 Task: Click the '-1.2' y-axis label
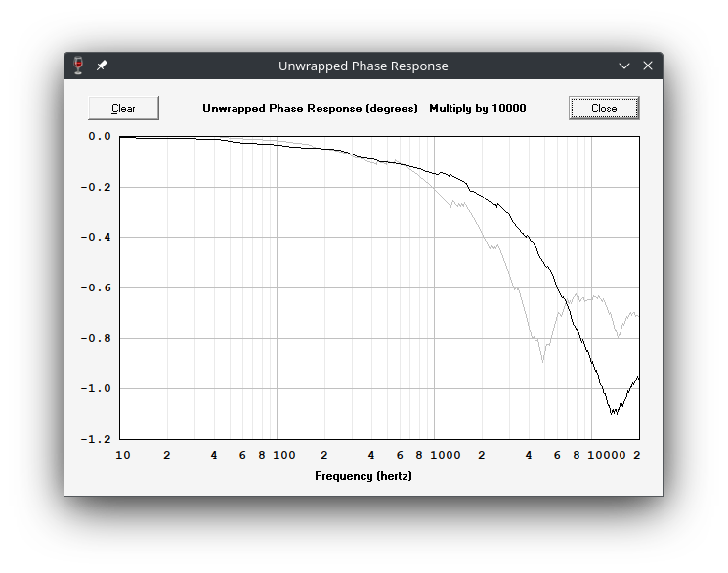pos(96,439)
